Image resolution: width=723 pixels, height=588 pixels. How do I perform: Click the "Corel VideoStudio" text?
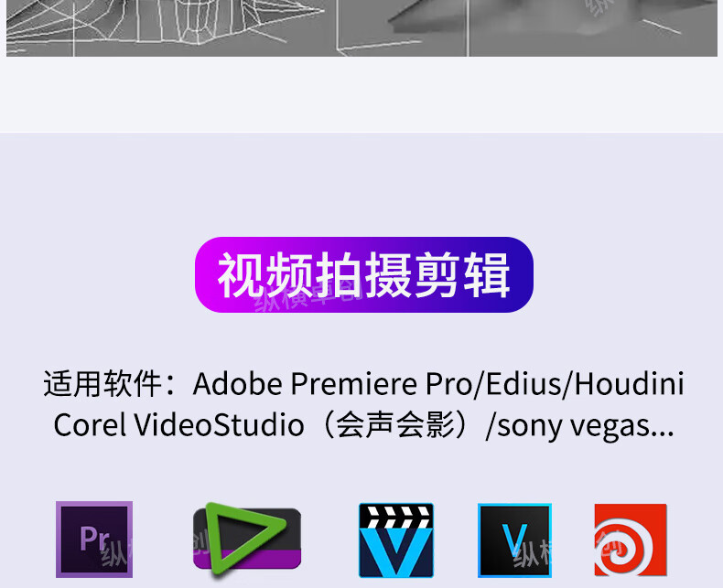point(178,425)
